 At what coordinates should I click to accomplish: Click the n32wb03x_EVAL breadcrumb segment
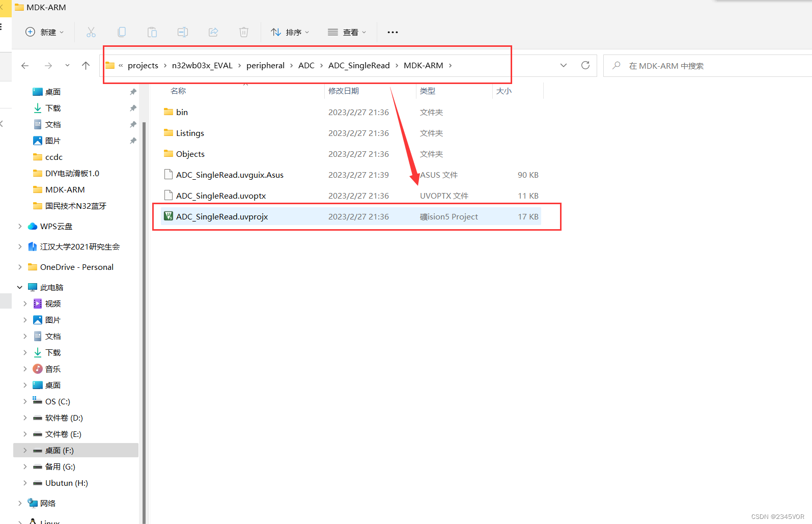pos(202,65)
